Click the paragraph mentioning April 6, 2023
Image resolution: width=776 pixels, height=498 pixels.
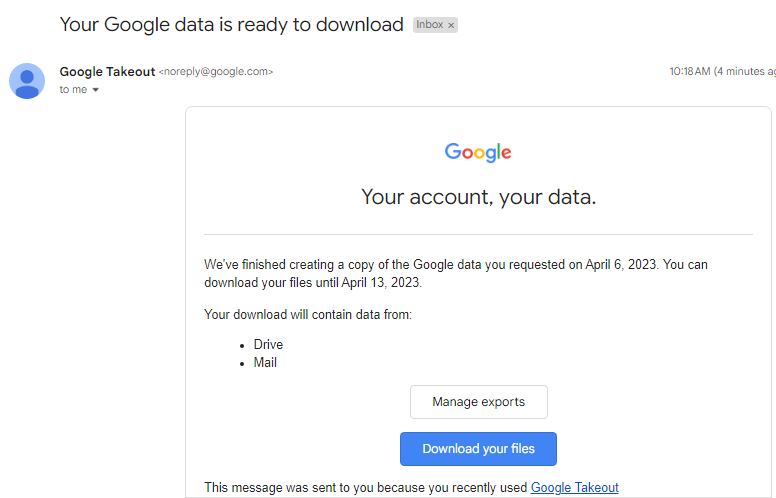click(456, 273)
